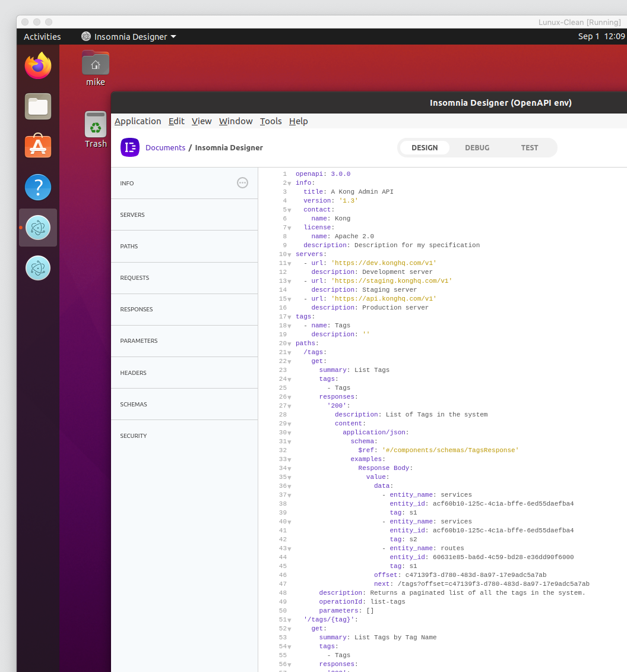
Task: Click the 'openapi: 3.0.0' line in the editor
Action: pos(323,174)
